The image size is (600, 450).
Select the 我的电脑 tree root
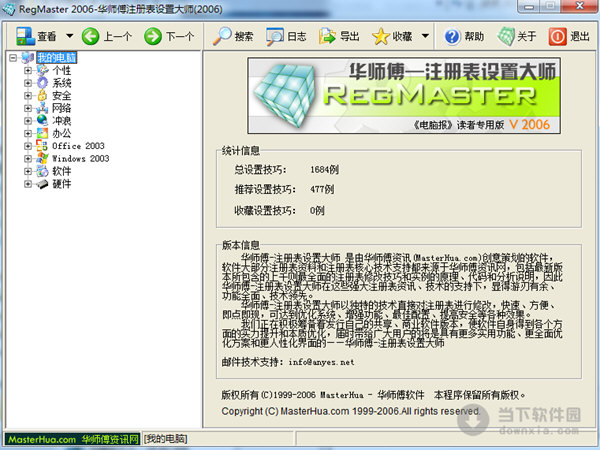coord(57,58)
